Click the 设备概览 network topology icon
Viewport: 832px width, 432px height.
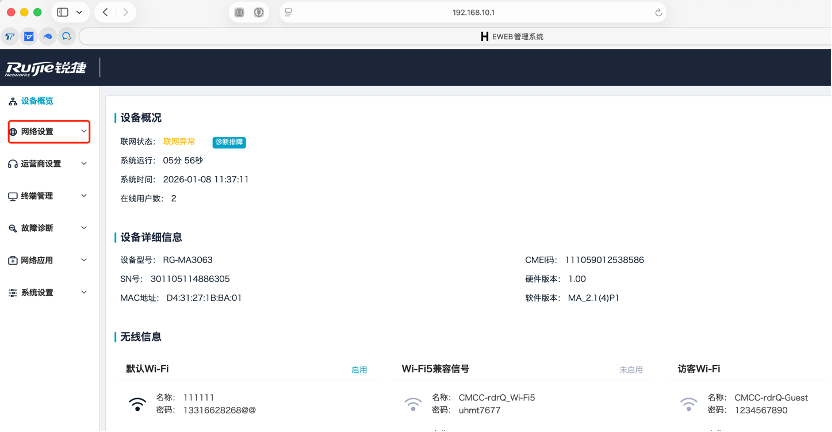pyautogui.click(x=13, y=101)
